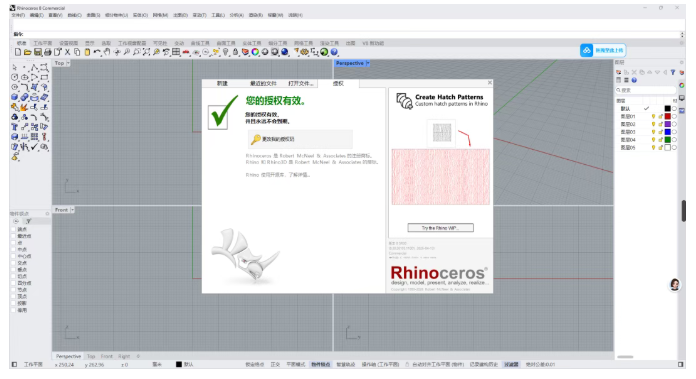
Task: Enable the 交点 object snap checkbox
Action: pos(13,263)
